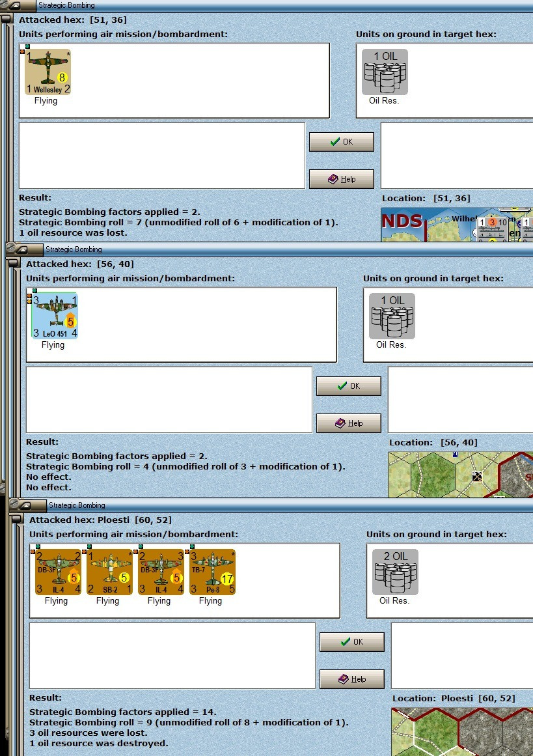Viewport: 533px width, 756px height.
Task: Select the 2 OIL resource counter at Ploesti
Action: click(x=395, y=572)
